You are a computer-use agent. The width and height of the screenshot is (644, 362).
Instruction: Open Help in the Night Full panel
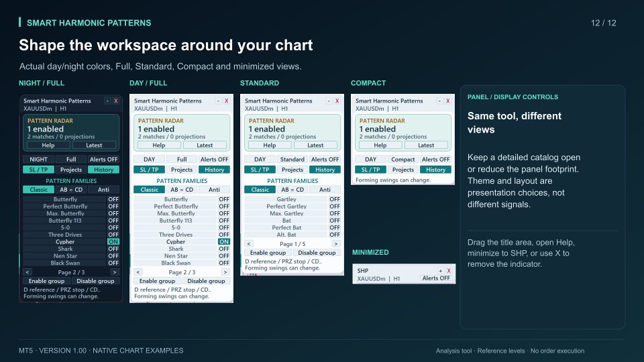tap(48, 145)
